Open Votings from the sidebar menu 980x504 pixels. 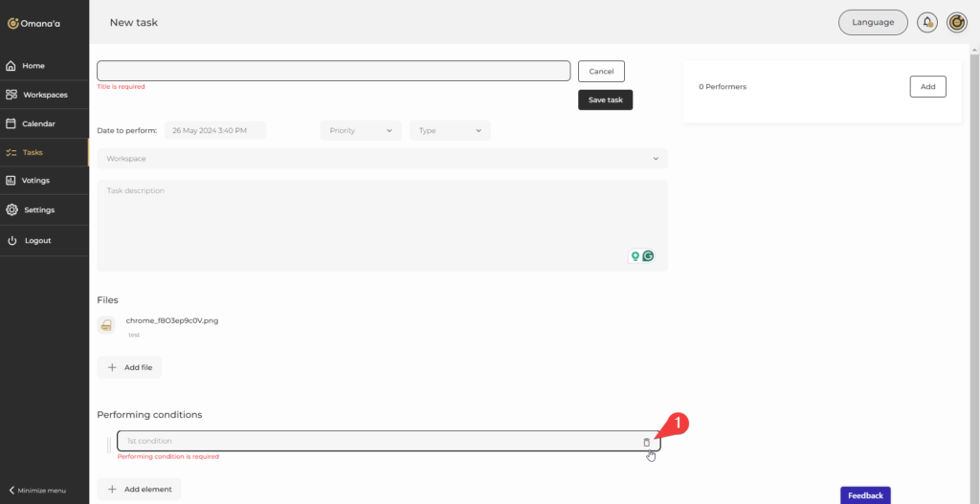pos(35,180)
